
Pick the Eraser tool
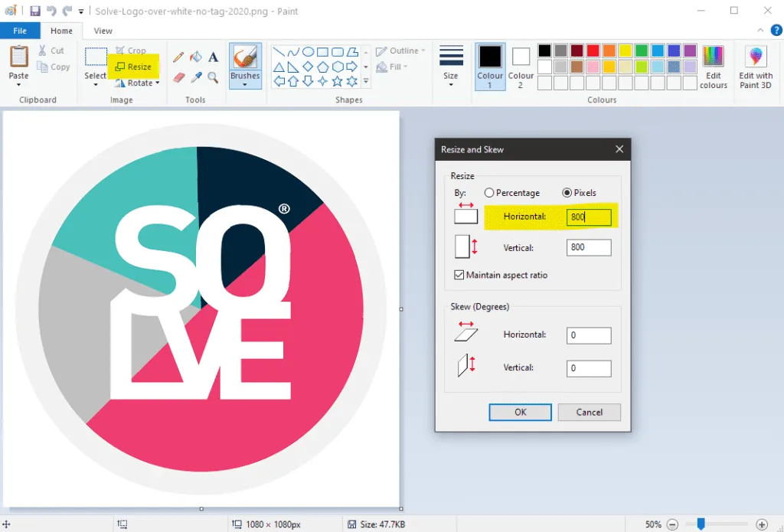tap(178, 77)
